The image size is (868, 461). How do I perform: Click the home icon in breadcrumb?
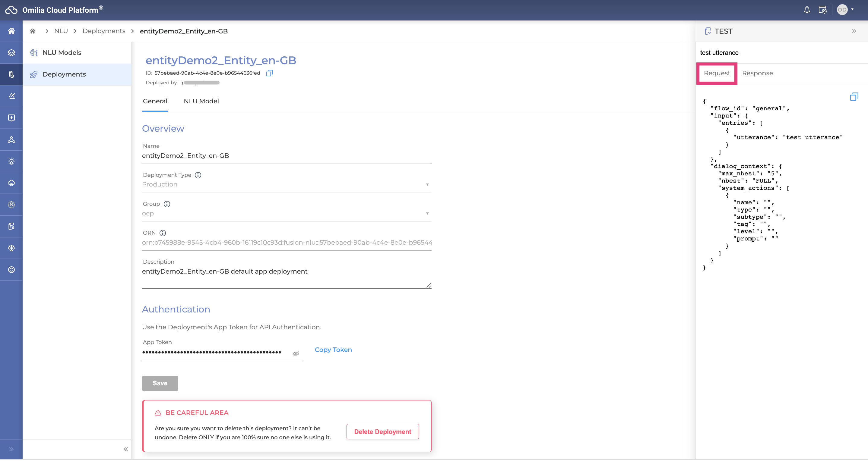[x=33, y=31]
